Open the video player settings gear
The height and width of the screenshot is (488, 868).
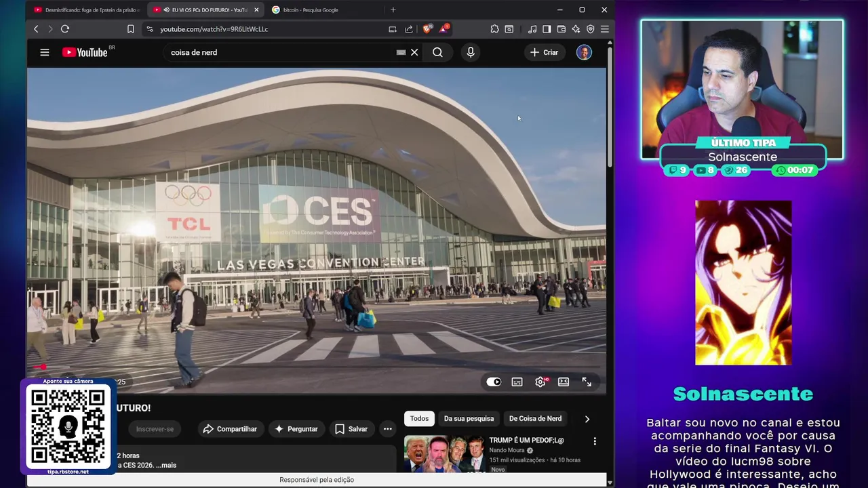click(540, 382)
